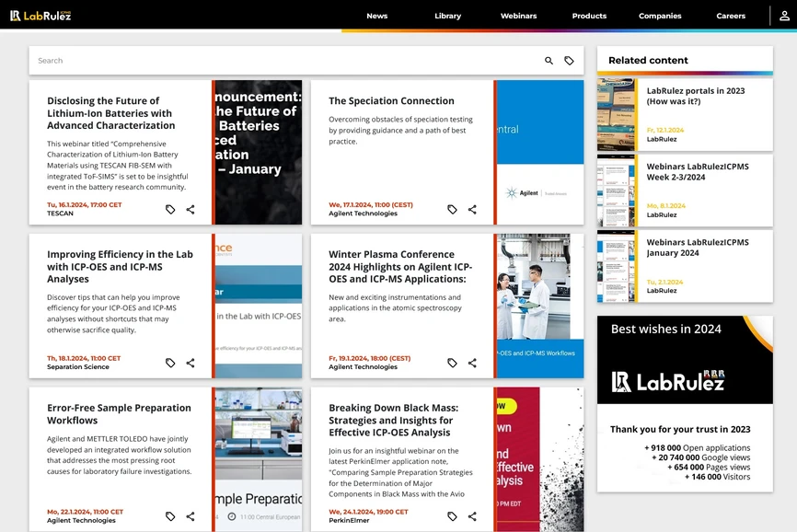Click '+ 918 000 Open applications' text

click(x=698, y=447)
